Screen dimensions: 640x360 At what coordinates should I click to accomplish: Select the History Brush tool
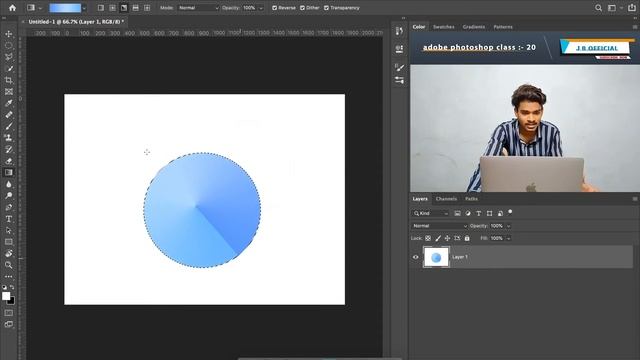tap(9, 149)
